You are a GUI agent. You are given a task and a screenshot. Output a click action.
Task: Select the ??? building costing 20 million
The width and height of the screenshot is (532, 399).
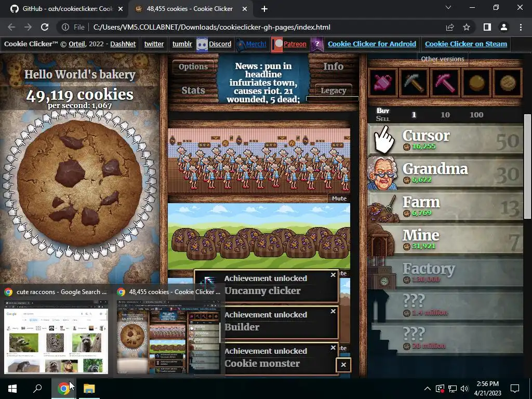[x=445, y=339]
